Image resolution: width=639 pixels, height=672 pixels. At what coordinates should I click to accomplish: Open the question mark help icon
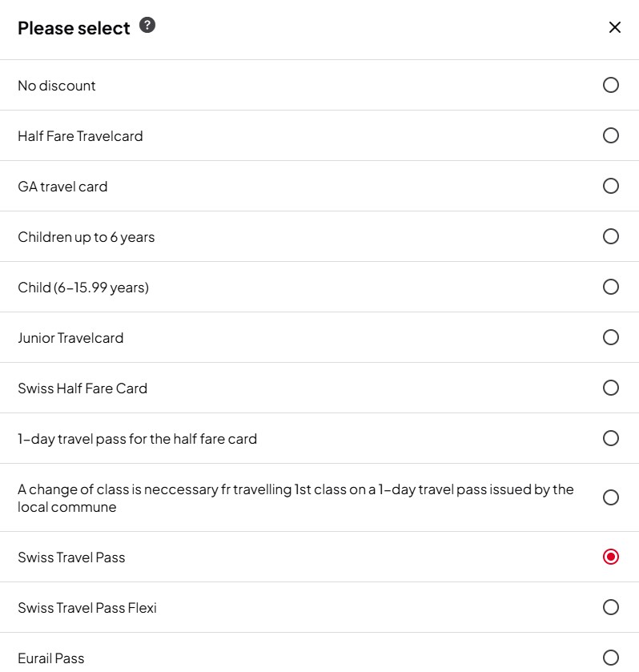click(x=147, y=26)
